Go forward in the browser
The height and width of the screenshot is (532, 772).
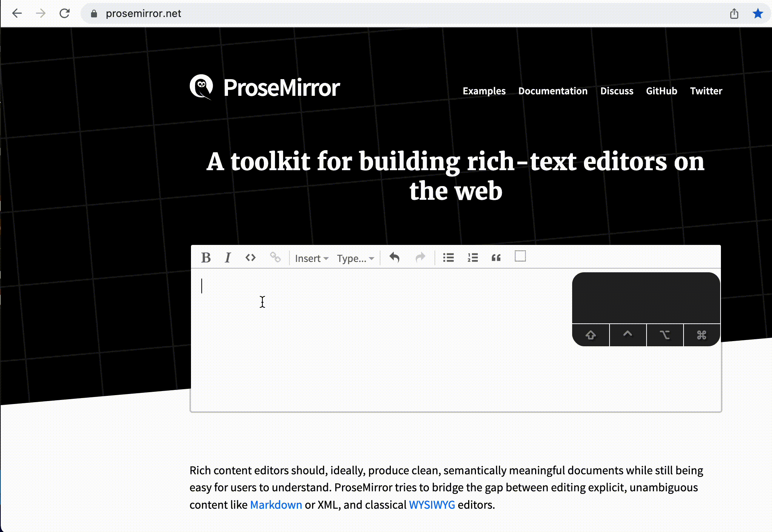pos(41,14)
